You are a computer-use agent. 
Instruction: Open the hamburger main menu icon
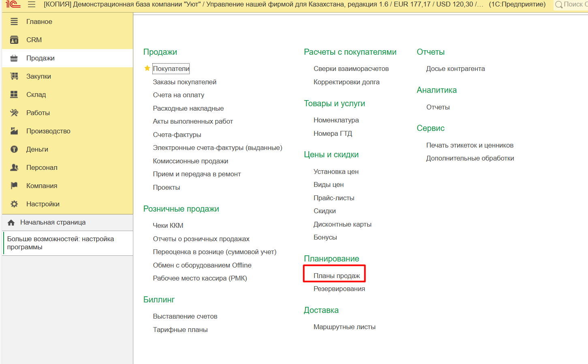32,4
